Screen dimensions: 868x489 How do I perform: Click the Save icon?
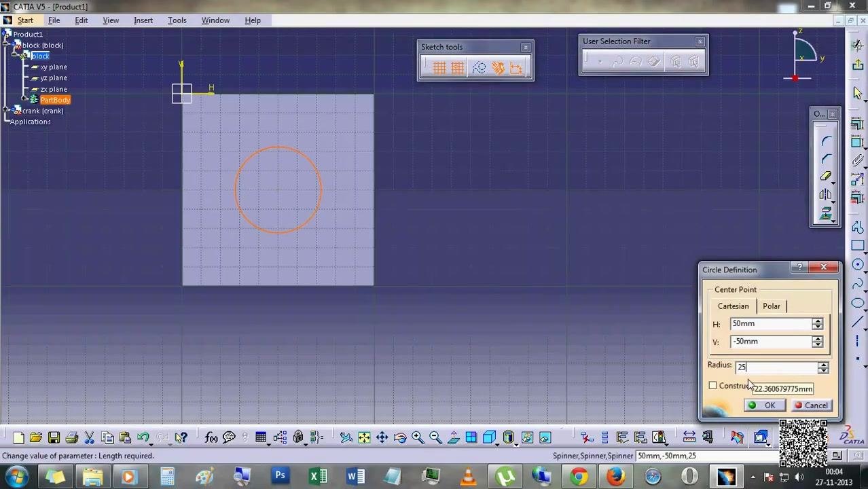tap(54, 437)
